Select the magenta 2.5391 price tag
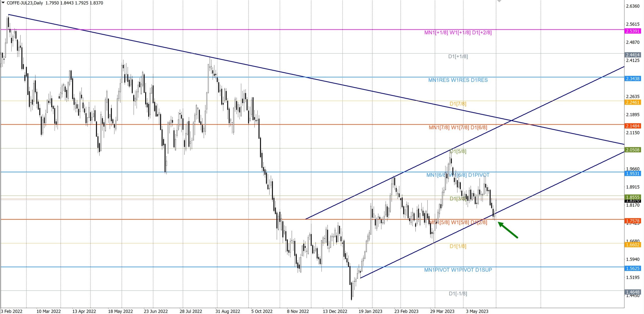Viewport: 644px width, 314px height. pos(633,31)
